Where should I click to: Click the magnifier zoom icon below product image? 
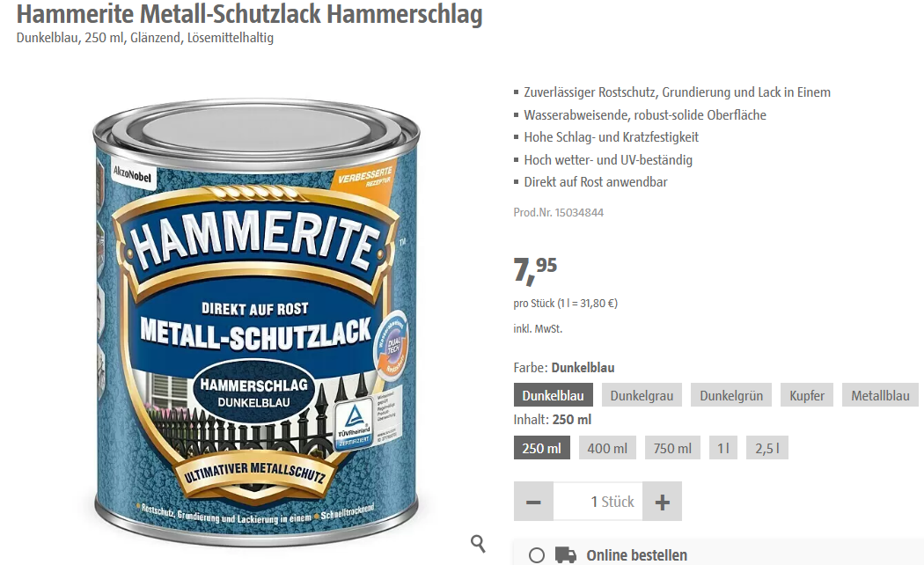(478, 543)
